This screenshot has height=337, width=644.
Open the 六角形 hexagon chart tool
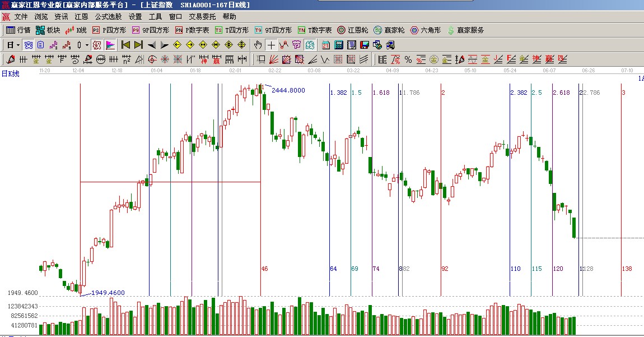[x=426, y=30]
